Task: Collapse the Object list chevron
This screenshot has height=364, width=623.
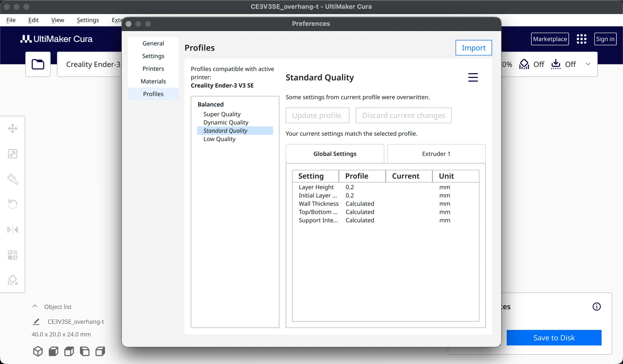Action: pos(35,306)
